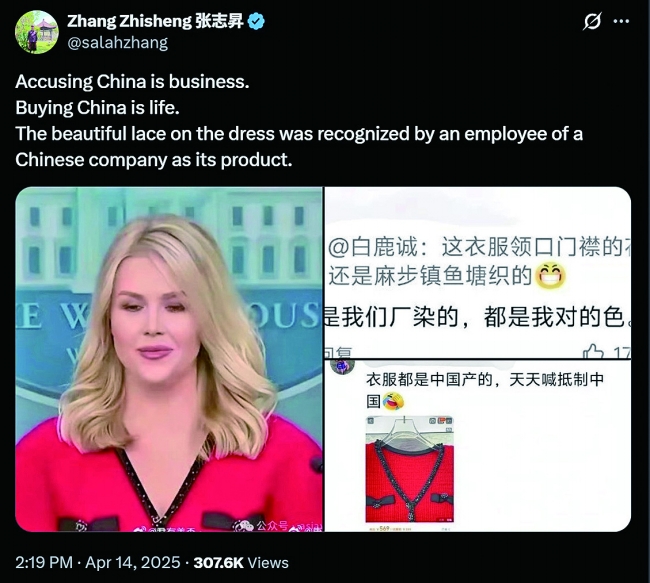
Task: Open the Grok slash-circle icon
Action: coord(592,21)
